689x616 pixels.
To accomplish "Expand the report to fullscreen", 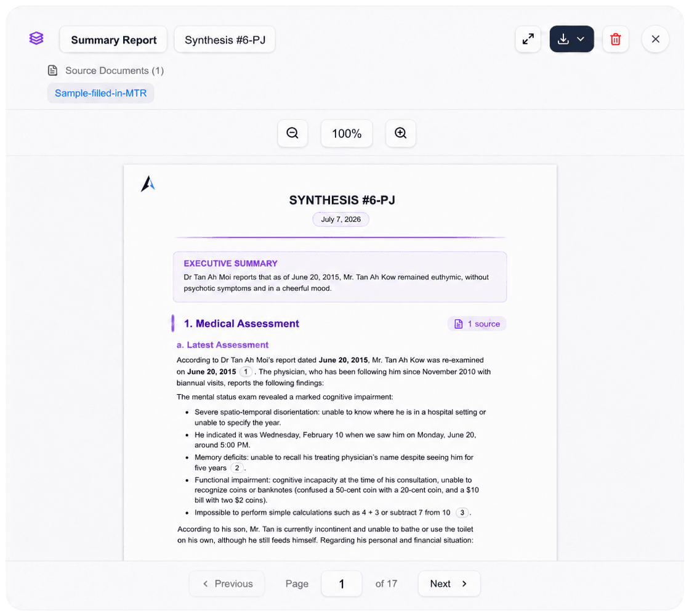I will [528, 39].
